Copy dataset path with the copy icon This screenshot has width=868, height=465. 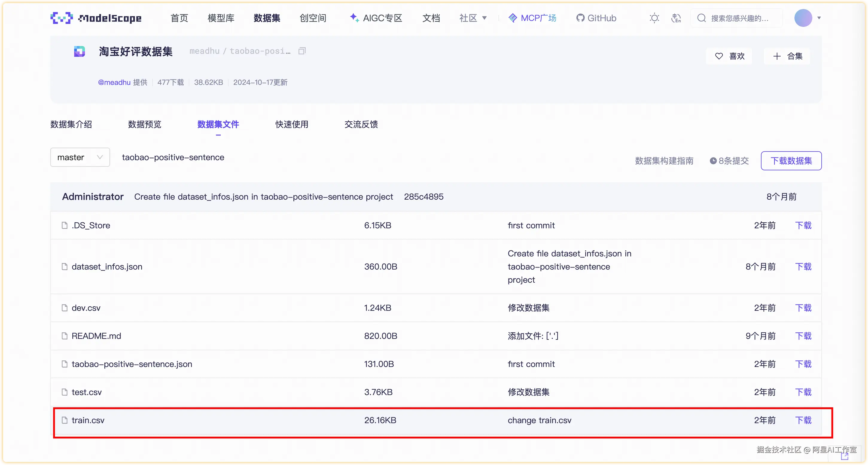pos(302,51)
